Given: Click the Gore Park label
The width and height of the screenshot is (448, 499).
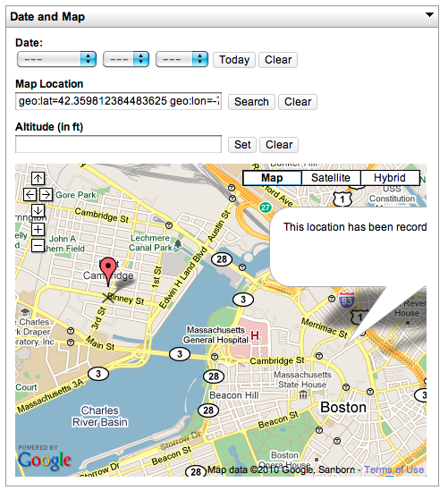Looking at the screenshot, I should (x=76, y=195).
